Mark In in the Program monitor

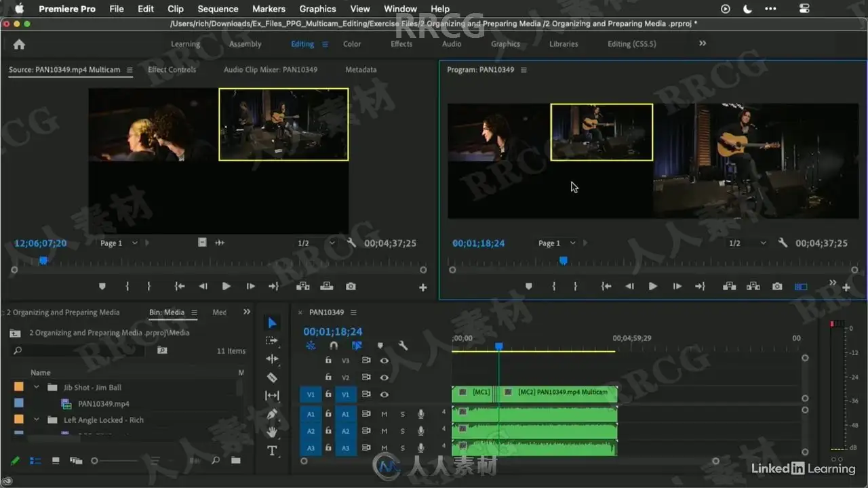click(554, 287)
